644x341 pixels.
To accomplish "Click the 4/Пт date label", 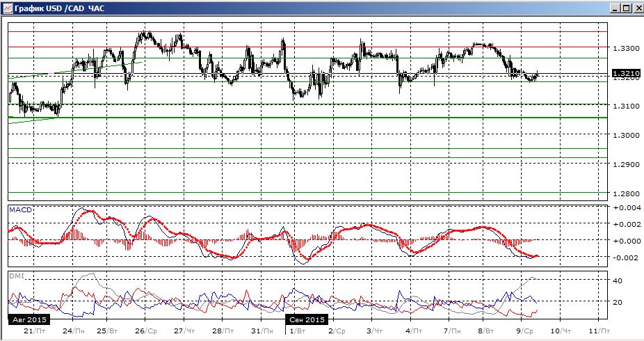I will (414, 331).
